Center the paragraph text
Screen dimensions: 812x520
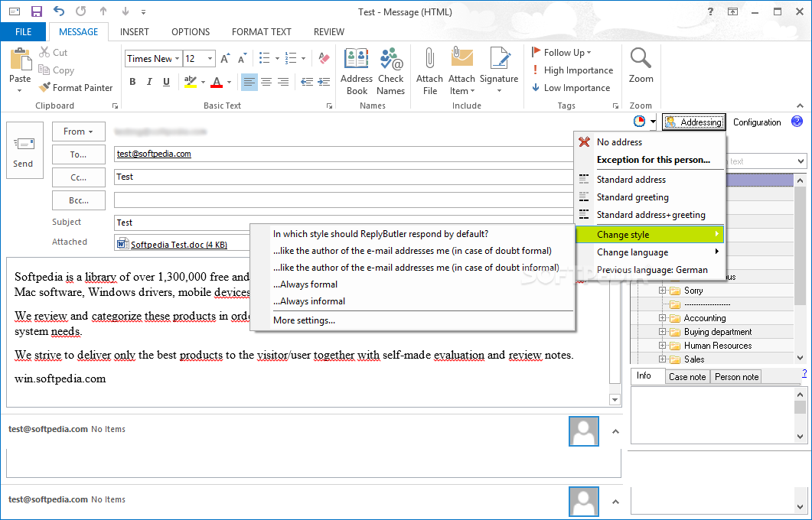coord(266,82)
